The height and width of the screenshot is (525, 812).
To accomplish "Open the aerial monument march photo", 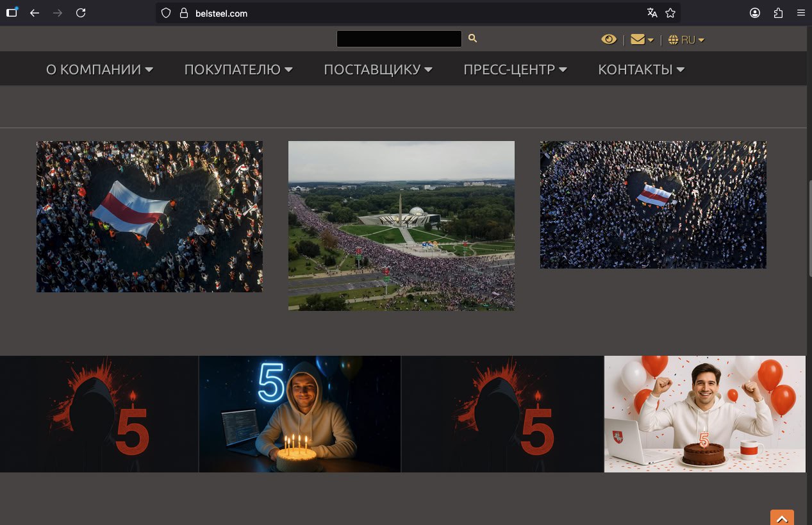I will click(401, 226).
